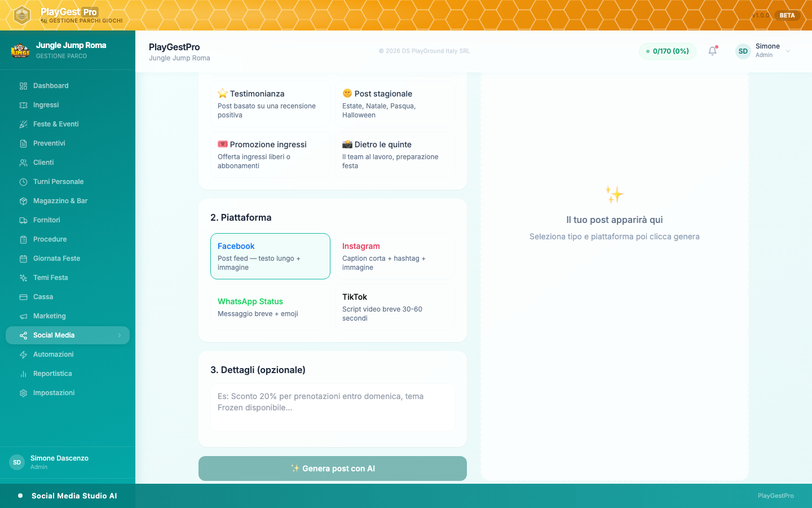812x508 pixels.
Task: Click the Fornitori truck icon
Action: pos(23,220)
